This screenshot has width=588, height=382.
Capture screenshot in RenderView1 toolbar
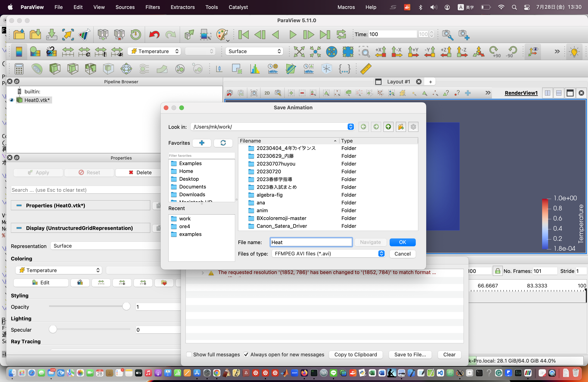coord(254,93)
